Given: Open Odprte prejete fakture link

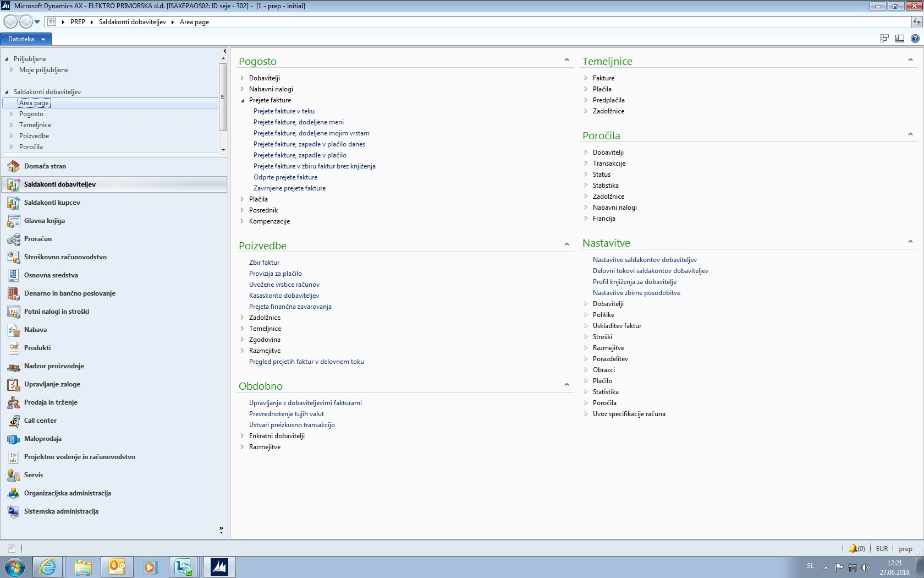Looking at the screenshot, I should [285, 177].
